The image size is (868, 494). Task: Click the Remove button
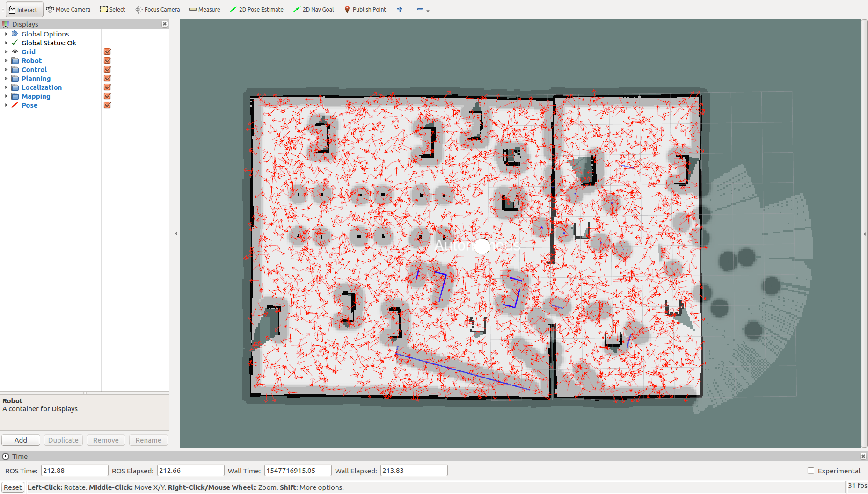point(106,440)
